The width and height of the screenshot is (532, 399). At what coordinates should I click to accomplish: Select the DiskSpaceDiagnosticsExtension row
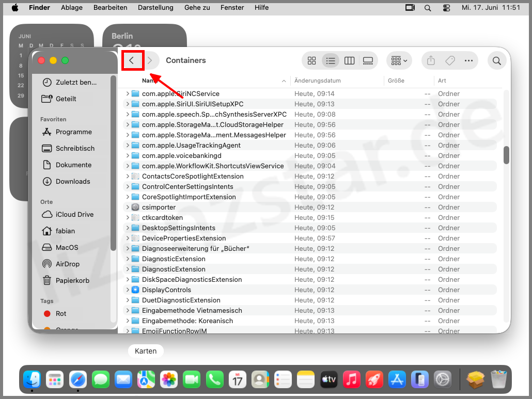point(309,279)
